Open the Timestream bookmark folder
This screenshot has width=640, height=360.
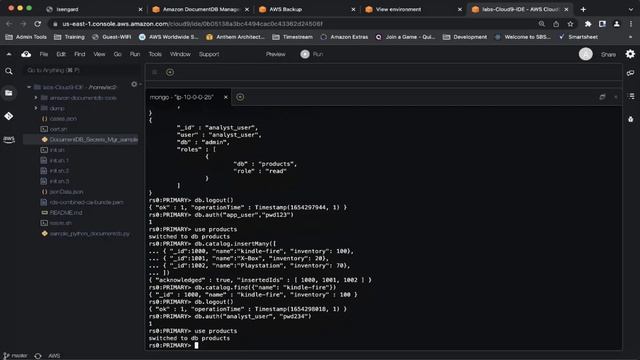coord(293,37)
